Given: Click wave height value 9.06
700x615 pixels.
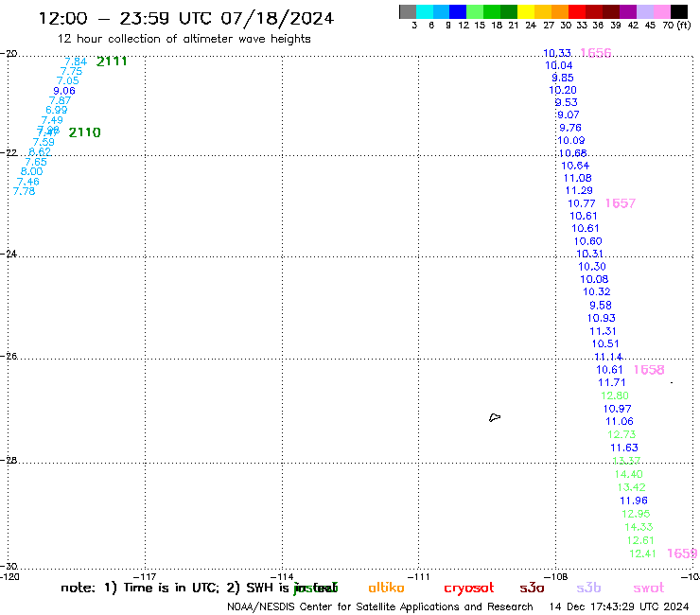Looking at the screenshot, I should 64,91.
